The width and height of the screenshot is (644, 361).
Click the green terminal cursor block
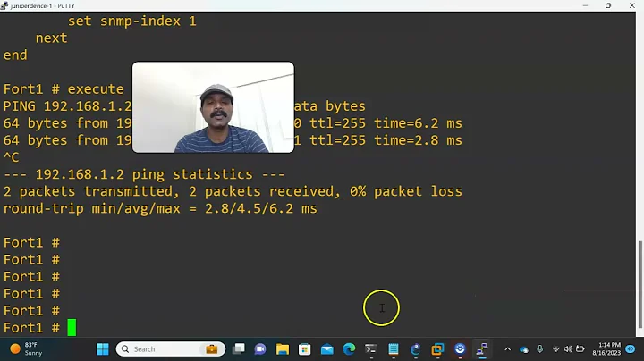(x=72, y=328)
